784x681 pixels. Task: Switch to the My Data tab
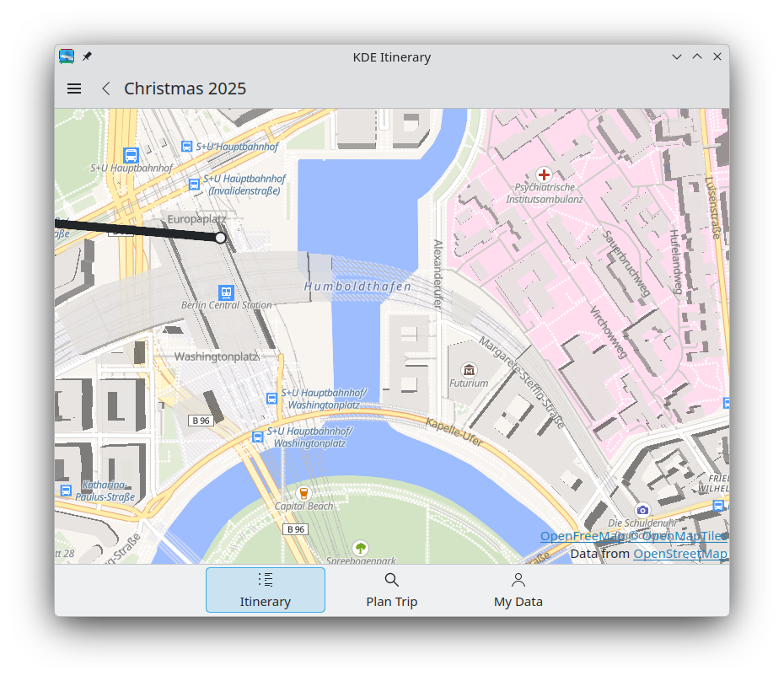pos(518,590)
